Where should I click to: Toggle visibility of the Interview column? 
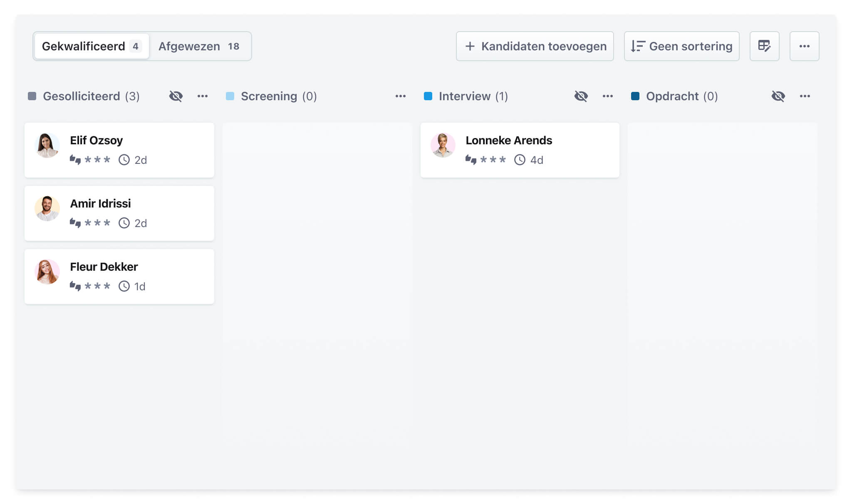[581, 96]
